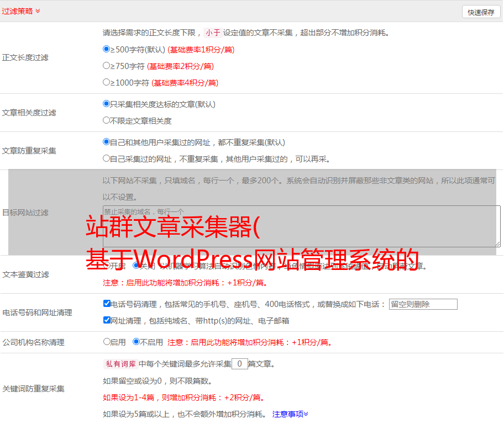Select the ≥750字符 length option

coord(106,66)
